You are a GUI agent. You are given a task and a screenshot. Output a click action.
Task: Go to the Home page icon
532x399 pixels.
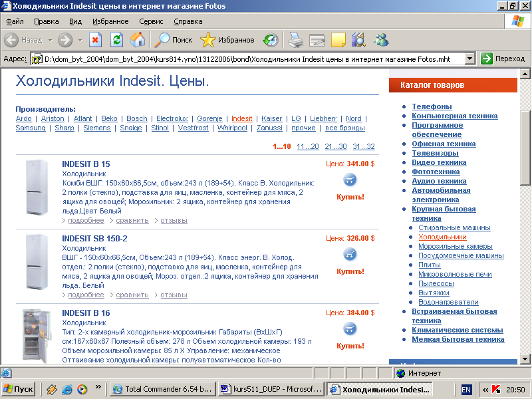pyautogui.click(x=138, y=40)
